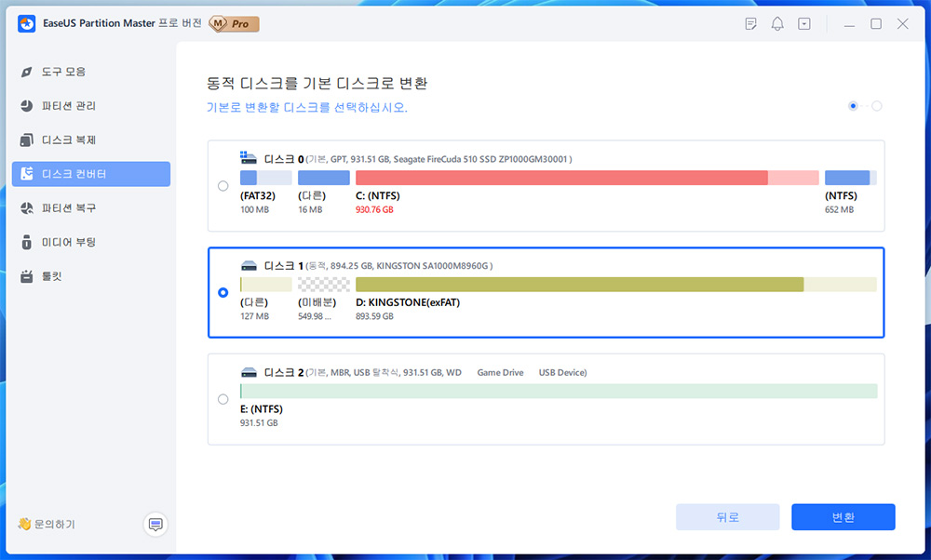Click the E: (NTFS) label

coord(262,409)
